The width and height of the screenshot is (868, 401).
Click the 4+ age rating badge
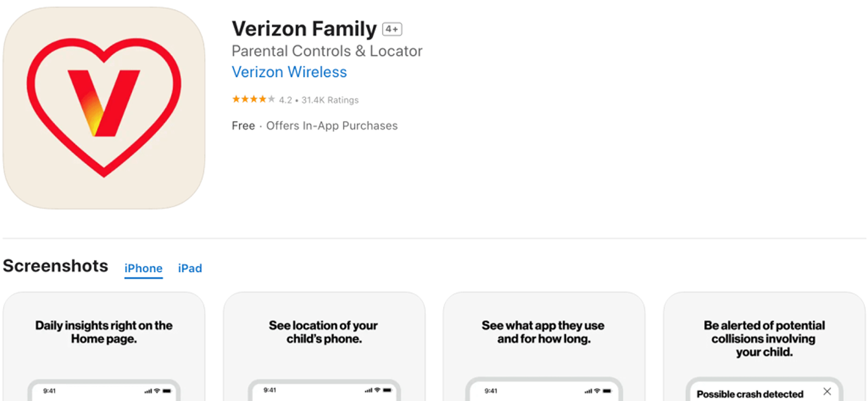click(392, 29)
